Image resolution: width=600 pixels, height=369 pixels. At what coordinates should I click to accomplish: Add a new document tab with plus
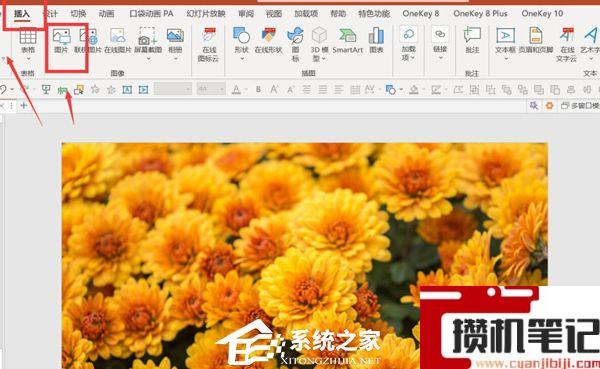point(24,105)
